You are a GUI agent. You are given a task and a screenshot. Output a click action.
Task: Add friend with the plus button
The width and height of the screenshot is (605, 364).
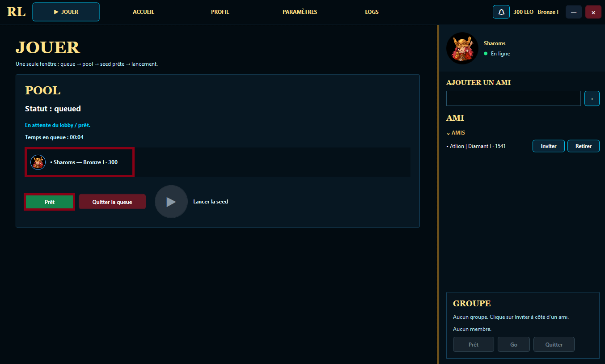(x=592, y=98)
